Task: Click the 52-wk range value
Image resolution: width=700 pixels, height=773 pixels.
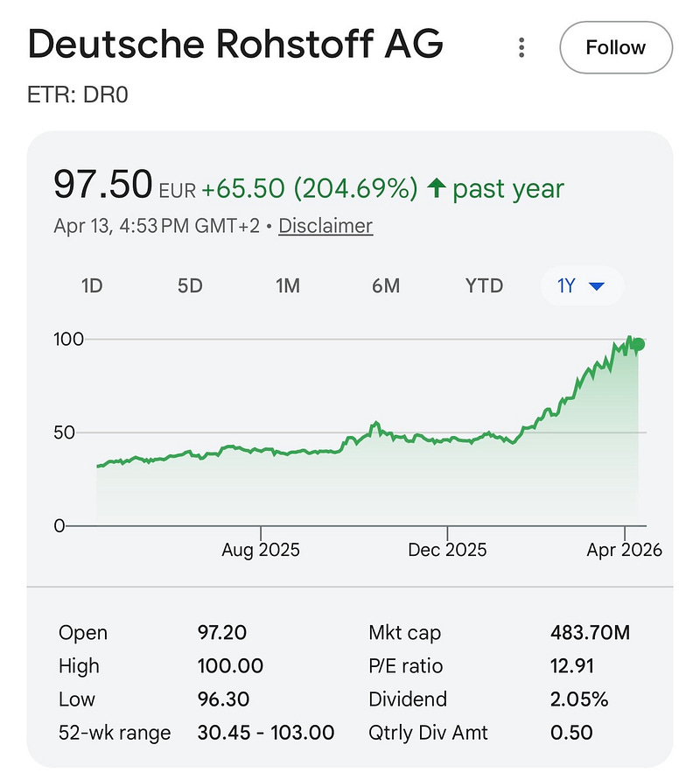Action: point(266,733)
